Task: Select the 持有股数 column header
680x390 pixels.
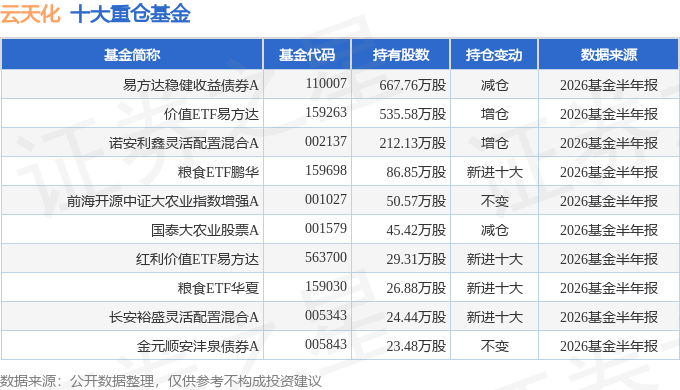Action: point(401,55)
